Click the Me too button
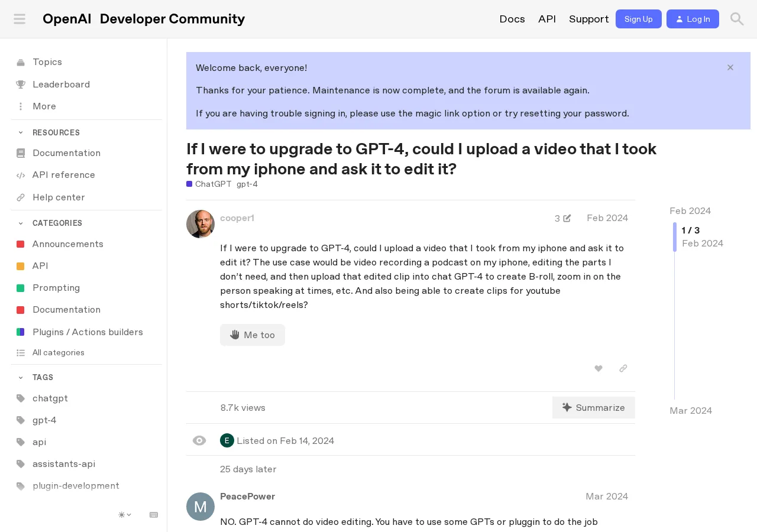The height and width of the screenshot is (532, 757). click(x=253, y=335)
